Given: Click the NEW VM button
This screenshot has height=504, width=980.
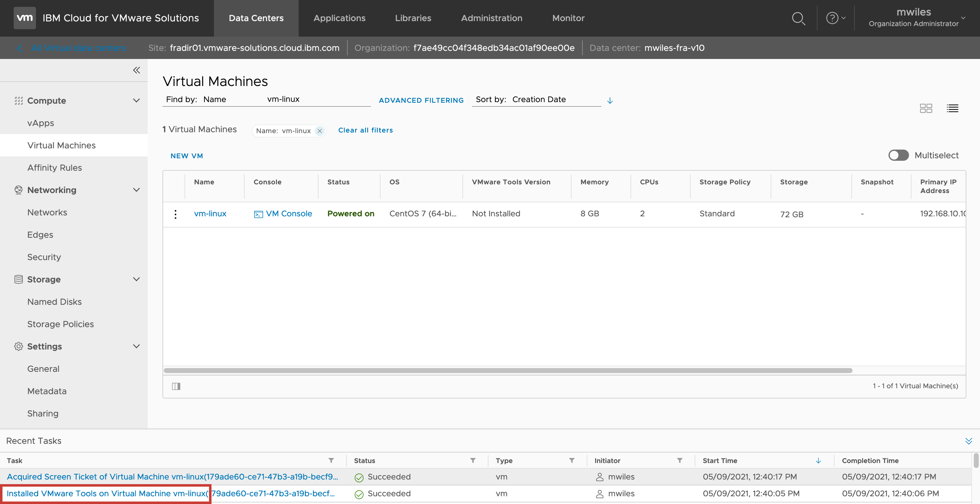Looking at the screenshot, I should tap(186, 156).
